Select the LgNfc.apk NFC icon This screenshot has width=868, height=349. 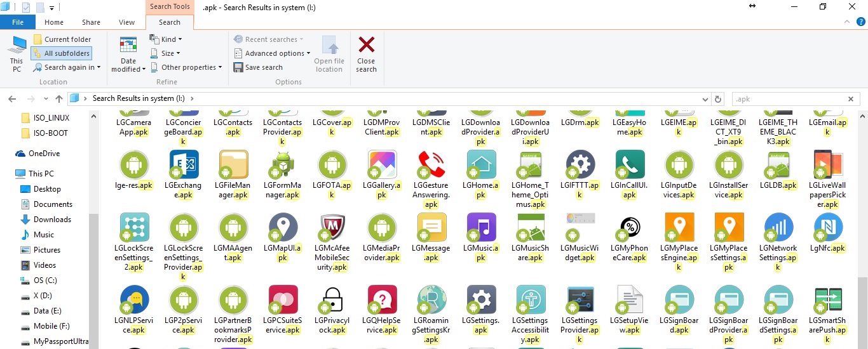pyautogui.click(x=828, y=227)
